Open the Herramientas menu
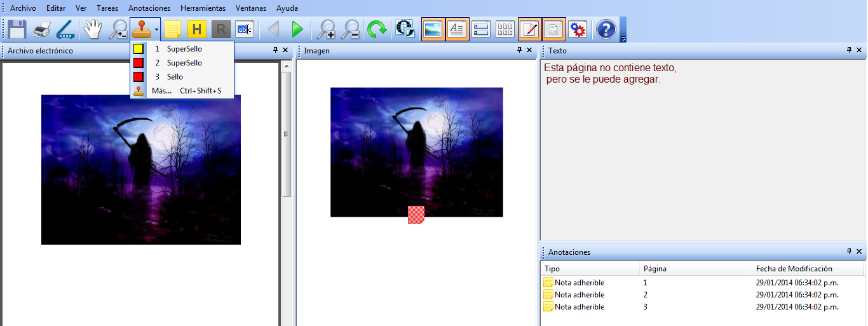The width and height of the screenshot is (868, 326). tap(203, 8)
